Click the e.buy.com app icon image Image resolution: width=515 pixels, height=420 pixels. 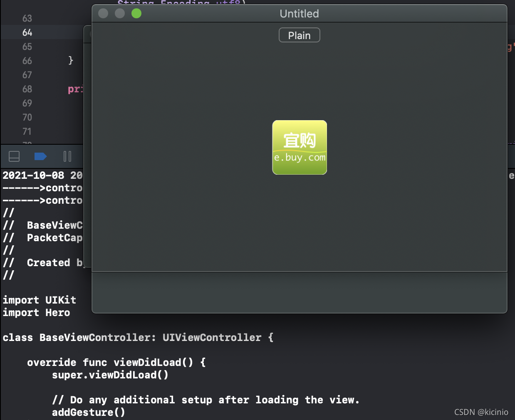click(x=300, y=148)
